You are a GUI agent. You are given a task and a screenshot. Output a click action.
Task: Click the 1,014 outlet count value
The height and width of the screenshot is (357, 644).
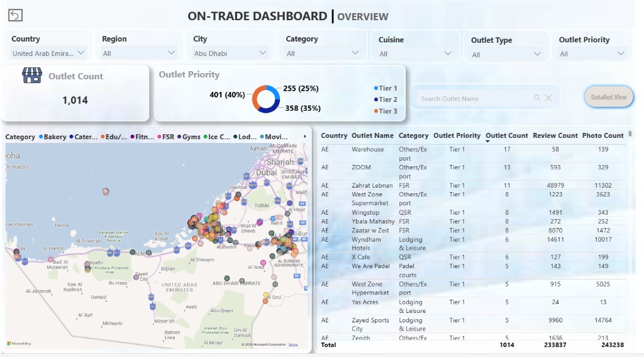tap(75, 100)
